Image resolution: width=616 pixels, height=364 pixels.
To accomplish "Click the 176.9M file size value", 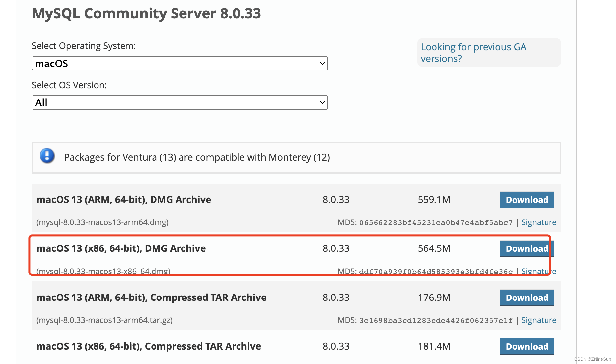I will coord(434,298).
